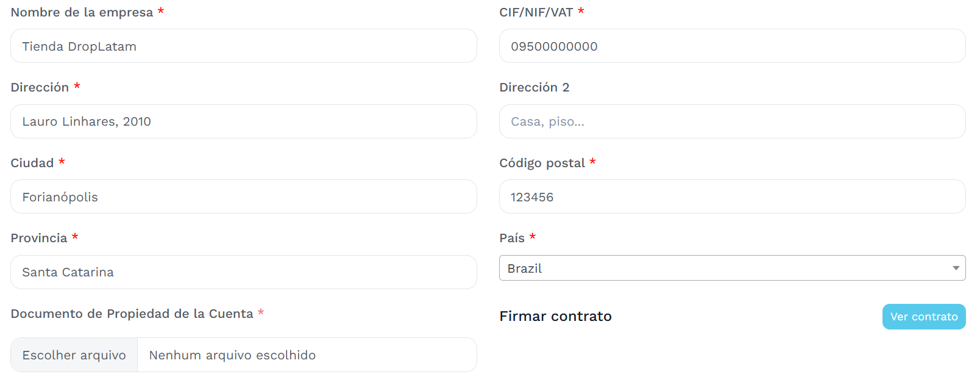Click the Firmar contrato heading
This screenshot has width=980, height=374.
click(x=555, y=316)
